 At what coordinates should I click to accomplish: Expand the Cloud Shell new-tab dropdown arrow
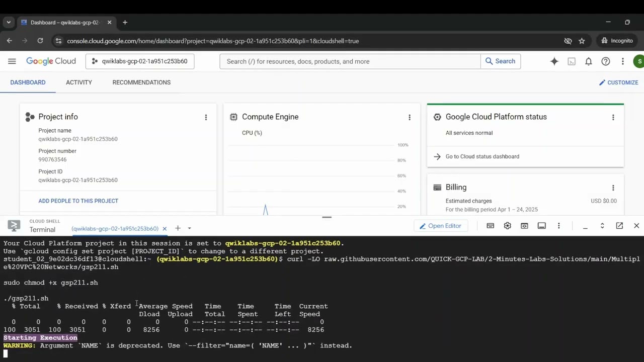tap(189, 228)
